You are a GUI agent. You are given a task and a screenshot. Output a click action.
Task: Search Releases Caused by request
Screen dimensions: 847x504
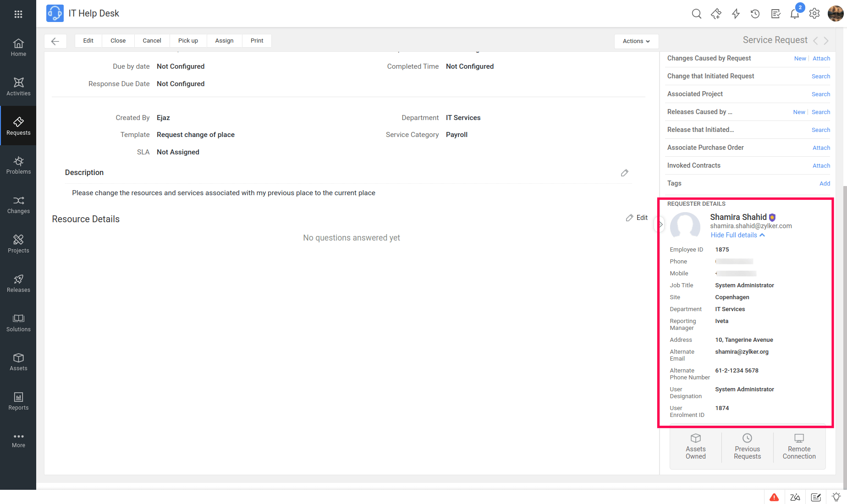pos(821,112)
